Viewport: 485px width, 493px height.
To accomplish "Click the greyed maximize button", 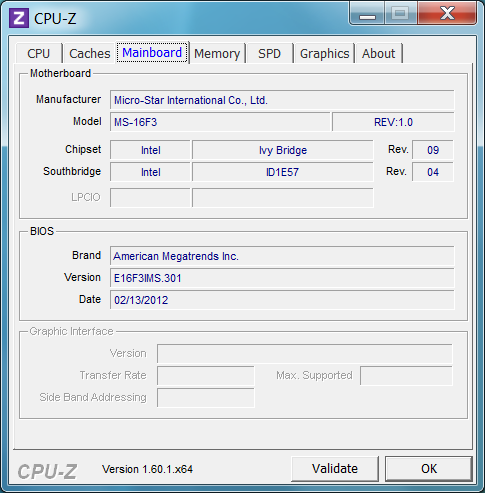I will coord(401,14).
